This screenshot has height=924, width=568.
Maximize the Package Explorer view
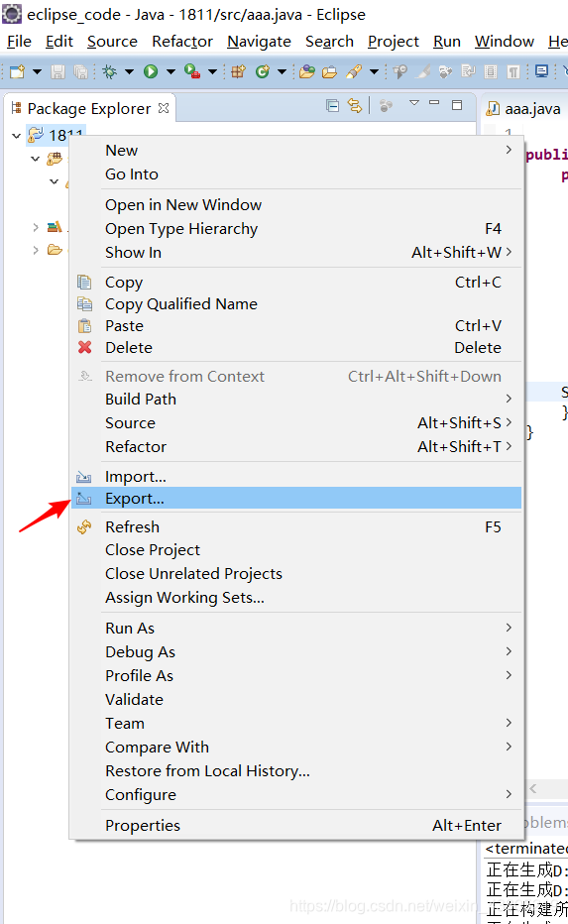pyautogui.click(x=457, y=105)
